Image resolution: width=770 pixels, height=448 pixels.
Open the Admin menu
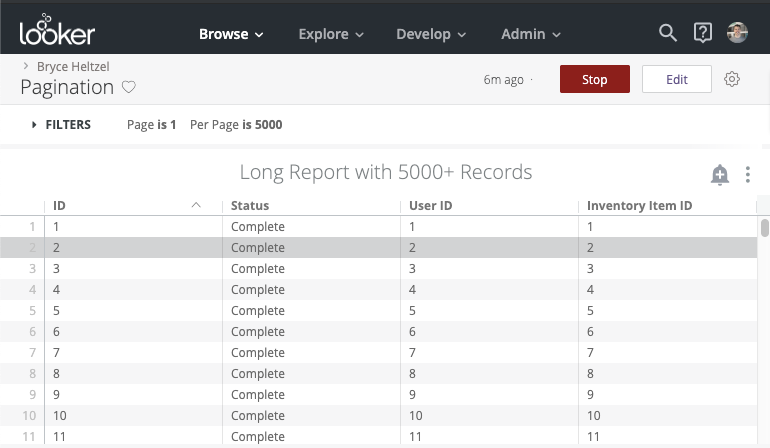coord(530,34)
